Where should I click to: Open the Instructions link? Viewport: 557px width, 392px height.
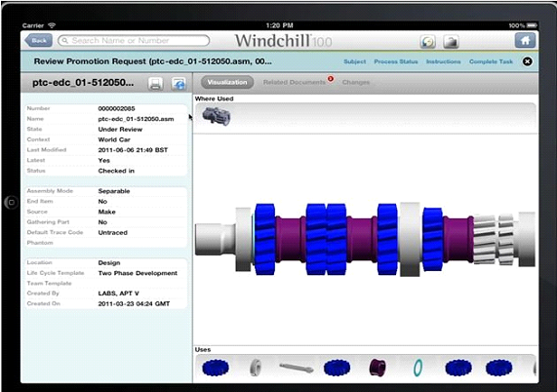[443, 61]
